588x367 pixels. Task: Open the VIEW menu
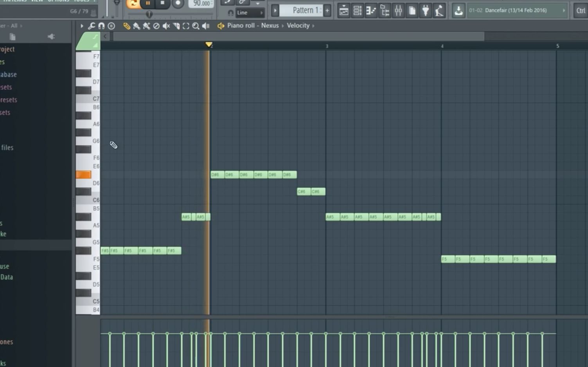[x=37, y=1]
